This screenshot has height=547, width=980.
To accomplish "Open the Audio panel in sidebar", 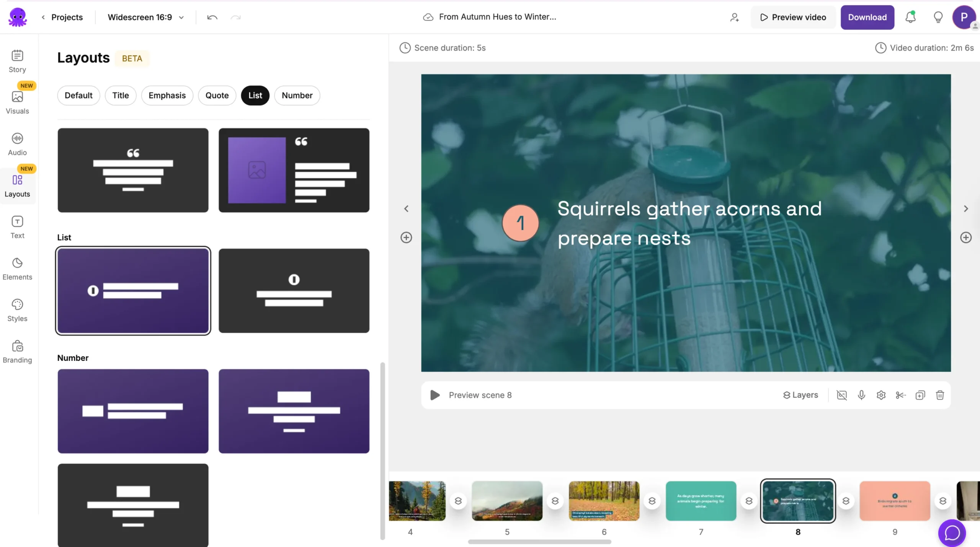I will 17,144.
